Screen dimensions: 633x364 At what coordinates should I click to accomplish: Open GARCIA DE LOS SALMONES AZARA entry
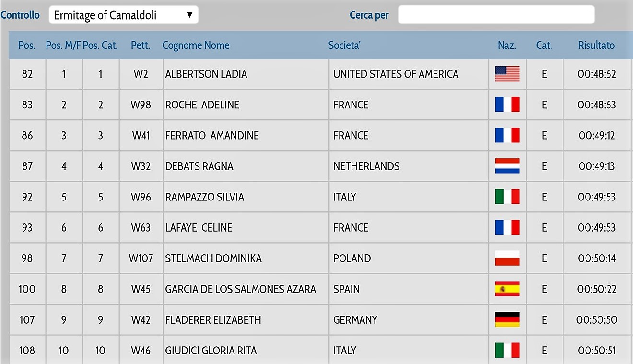coord(241,289)
